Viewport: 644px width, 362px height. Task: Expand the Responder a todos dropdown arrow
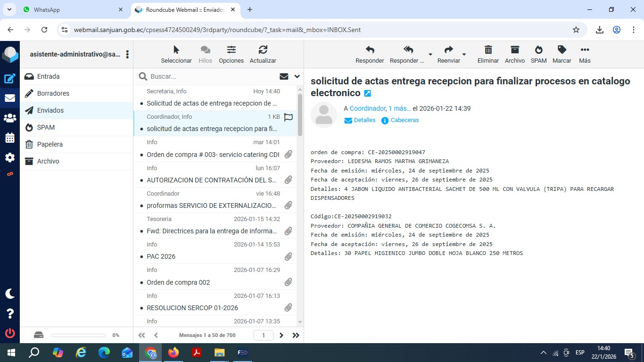click(x=430, y=55)
